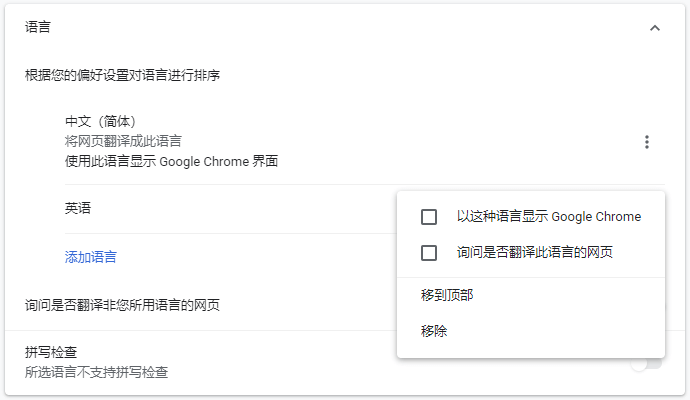This screenshot has width=690, height=400.
Task: Click the 询问是否翻译此语言的网页 label text
Action: pyautogui.click(x=534, y=253)
